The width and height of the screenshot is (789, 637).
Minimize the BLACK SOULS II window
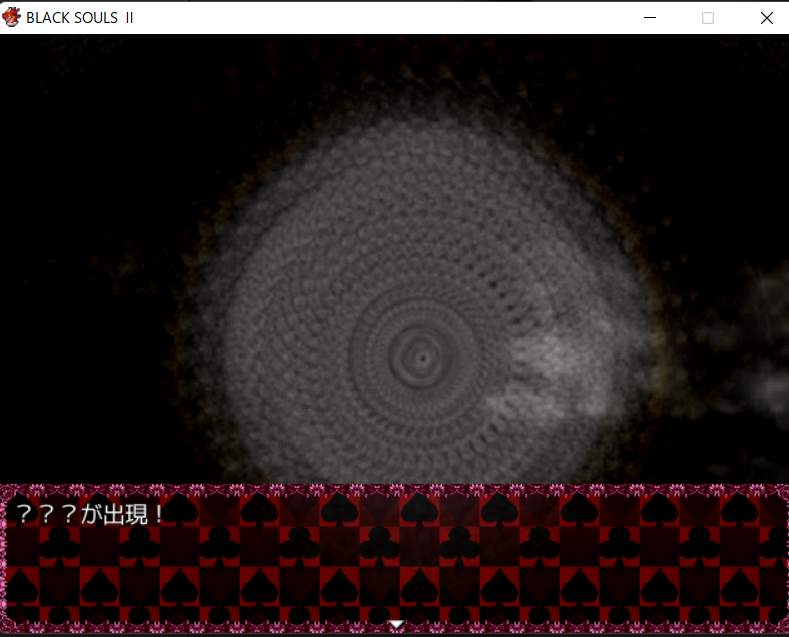click(650, 18)
